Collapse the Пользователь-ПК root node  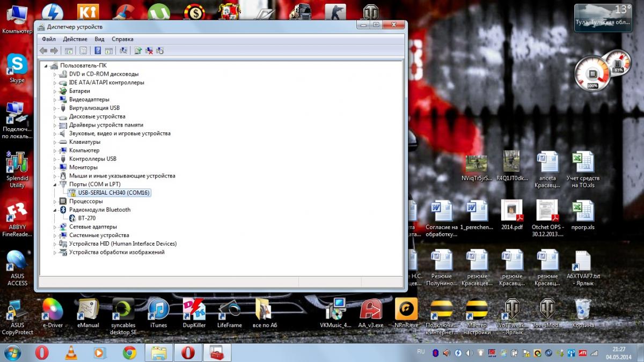(46, 65)
